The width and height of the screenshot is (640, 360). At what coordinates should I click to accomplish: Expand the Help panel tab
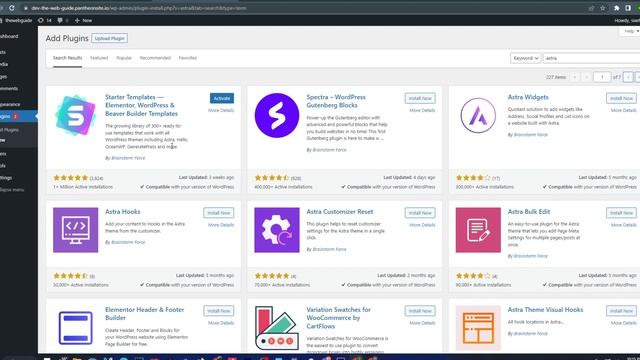click(x=631, y=31)
